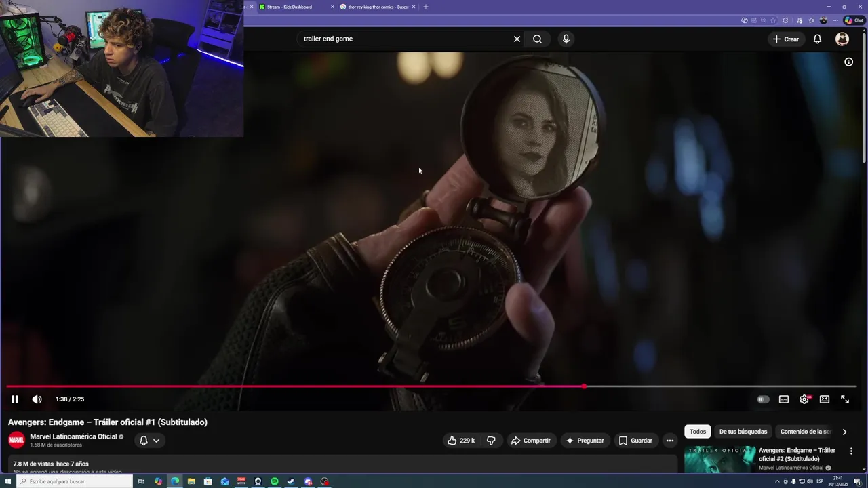
Task: Toggle the autoplay switch in the player
Action: click(x=763, y=399)
